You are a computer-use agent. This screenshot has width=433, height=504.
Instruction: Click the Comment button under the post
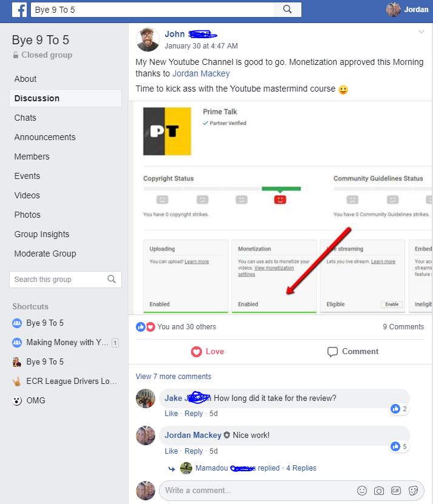(x=352, y=352)
